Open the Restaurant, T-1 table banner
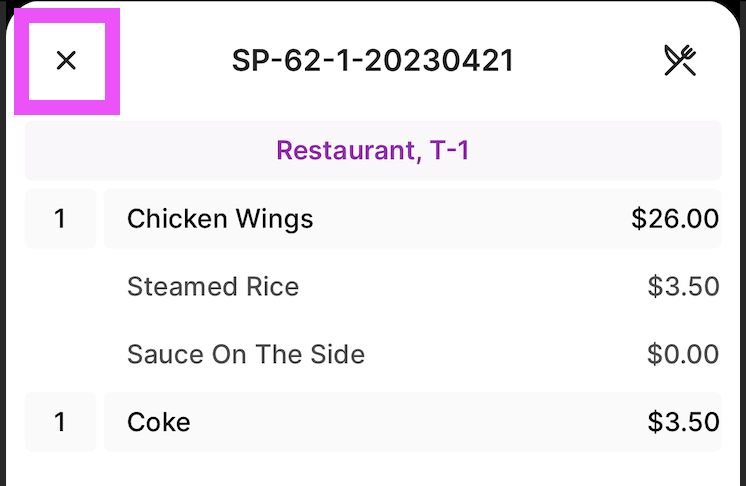This screenshot has width=746, height=486. tap(373, 151)
